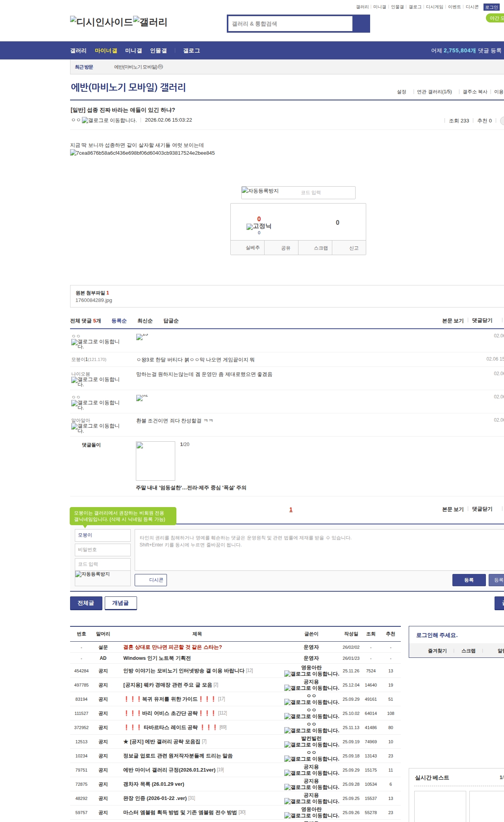Click the 갤로그 icon next to post author
Image resolution: width=504 pixels, height=822 pixels.
pyautogui.click(x=109, y=120)
